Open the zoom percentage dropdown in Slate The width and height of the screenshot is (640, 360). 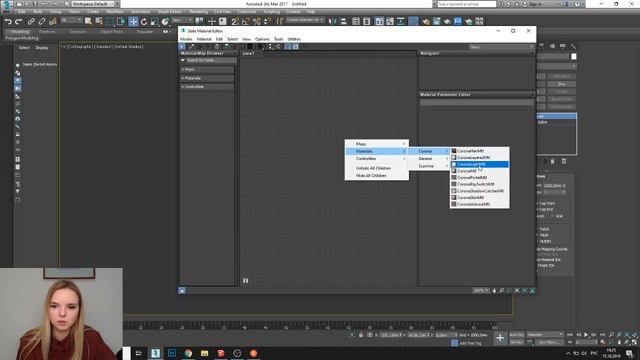click(481, 291)
